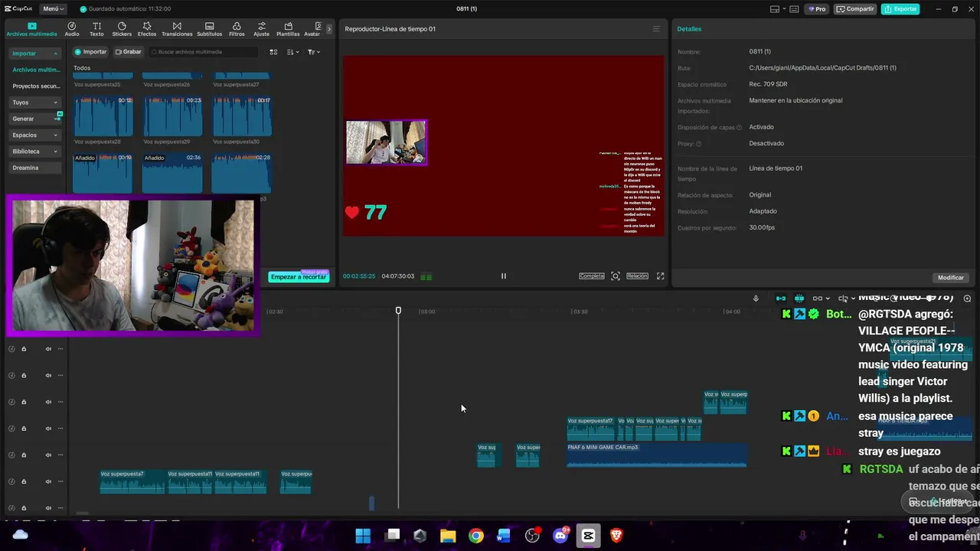Viewport: 980px width, 551px height.
Task: Mute the track containing Voz superpuesta7
Action: [x=48, y=481]
